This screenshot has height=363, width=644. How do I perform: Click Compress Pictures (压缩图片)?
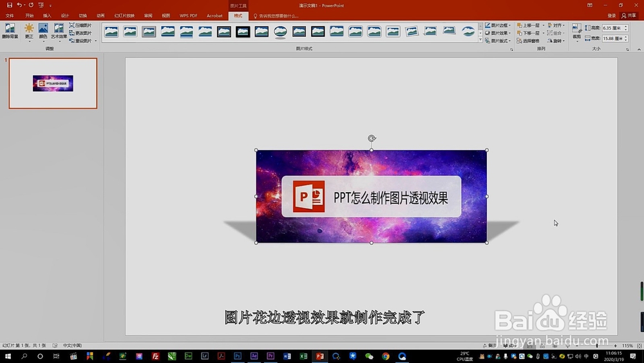click(80, 25)
